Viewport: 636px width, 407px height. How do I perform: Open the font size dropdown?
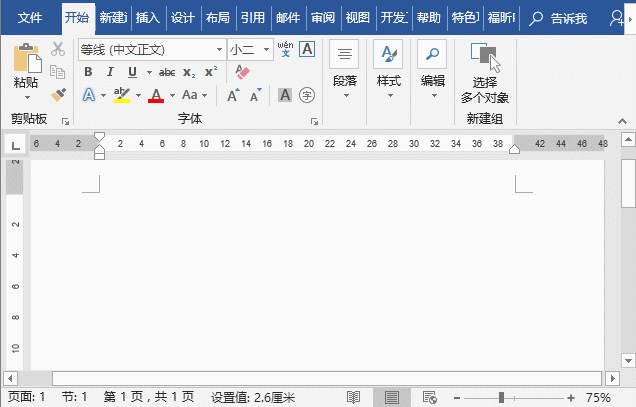coord(266,50)
